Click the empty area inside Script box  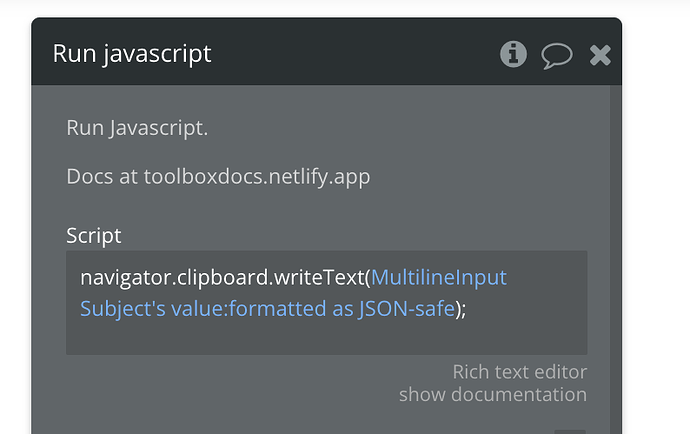coord(320,337)
